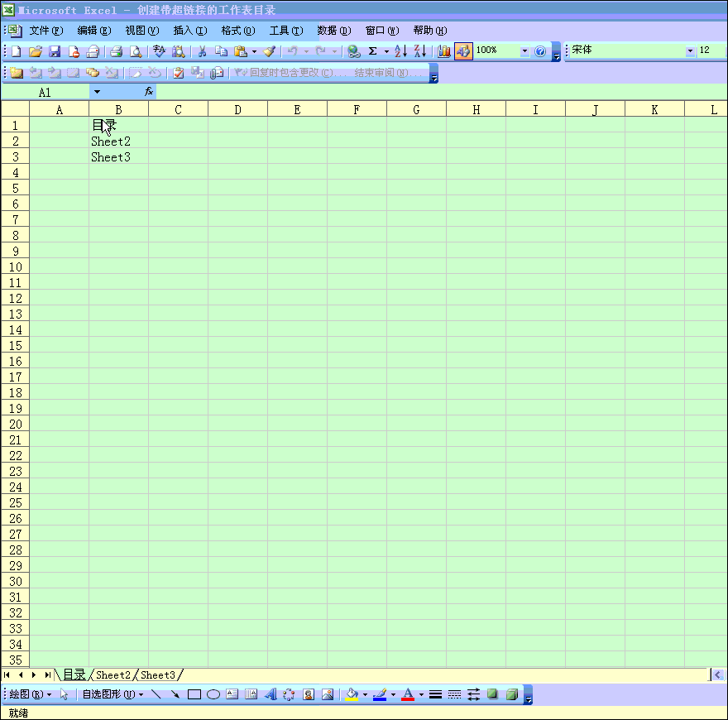This screenshot has width=728, height=720.
Task: Click the Format Painter brush icon
Action: click(269, 51)
